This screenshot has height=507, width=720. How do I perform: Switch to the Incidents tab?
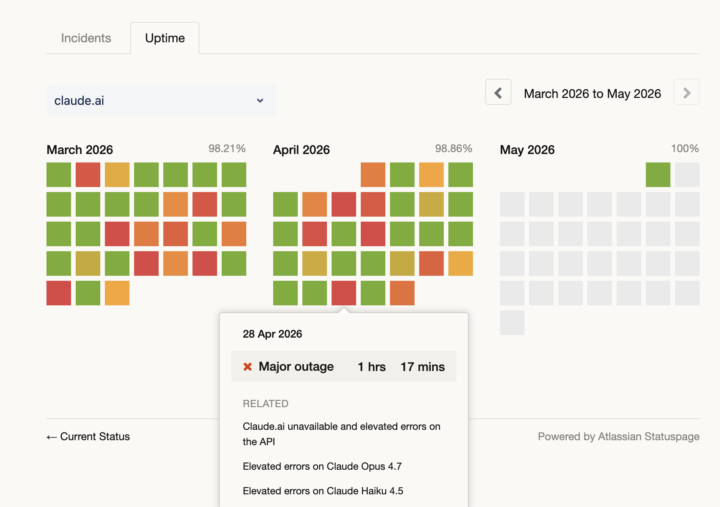(86, 38)
